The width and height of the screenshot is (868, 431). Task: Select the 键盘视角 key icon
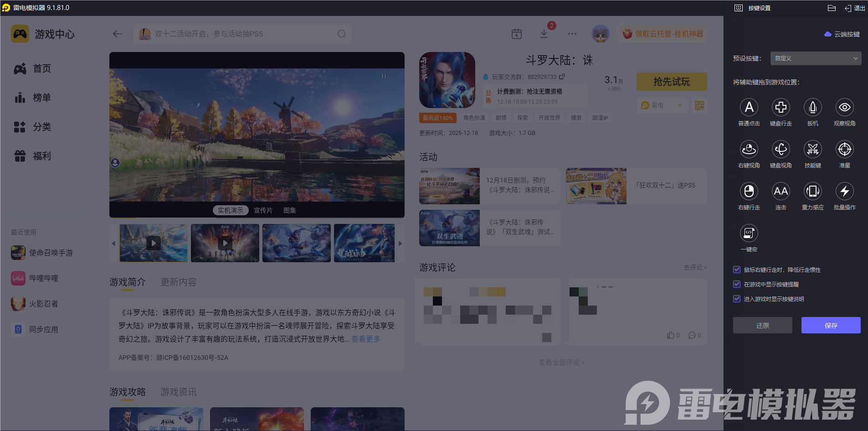tap(781, 149)
